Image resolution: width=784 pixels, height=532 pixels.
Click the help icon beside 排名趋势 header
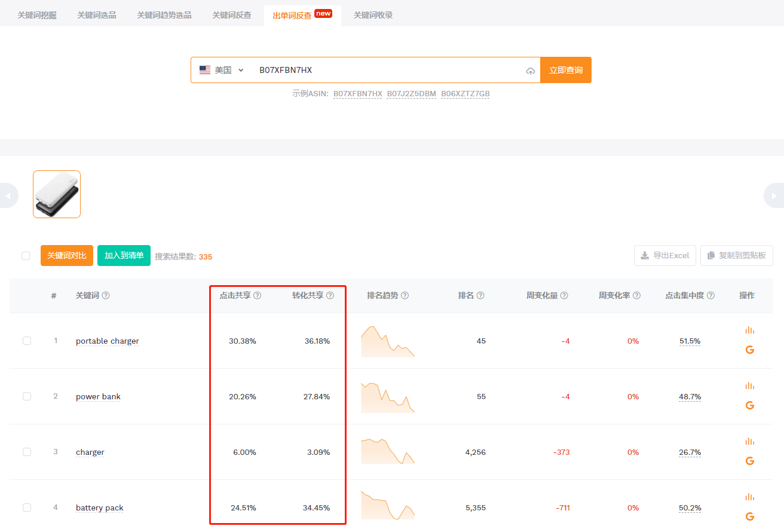(x=405, y=295)
